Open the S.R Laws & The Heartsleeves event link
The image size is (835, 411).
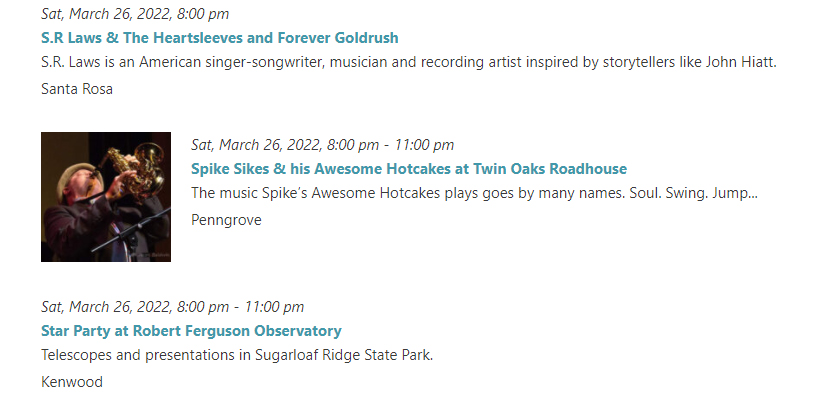pyautogui.click(x=219, y=38)
